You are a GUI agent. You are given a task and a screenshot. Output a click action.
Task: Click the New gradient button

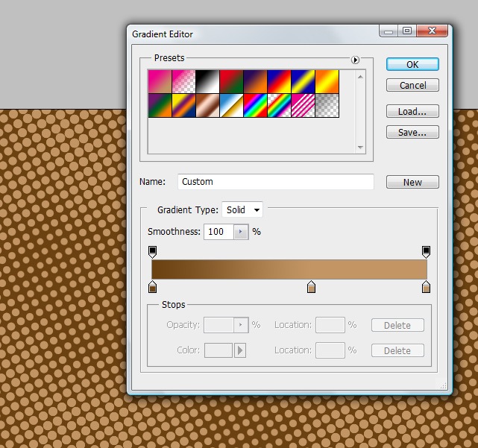tap(412, 182)
